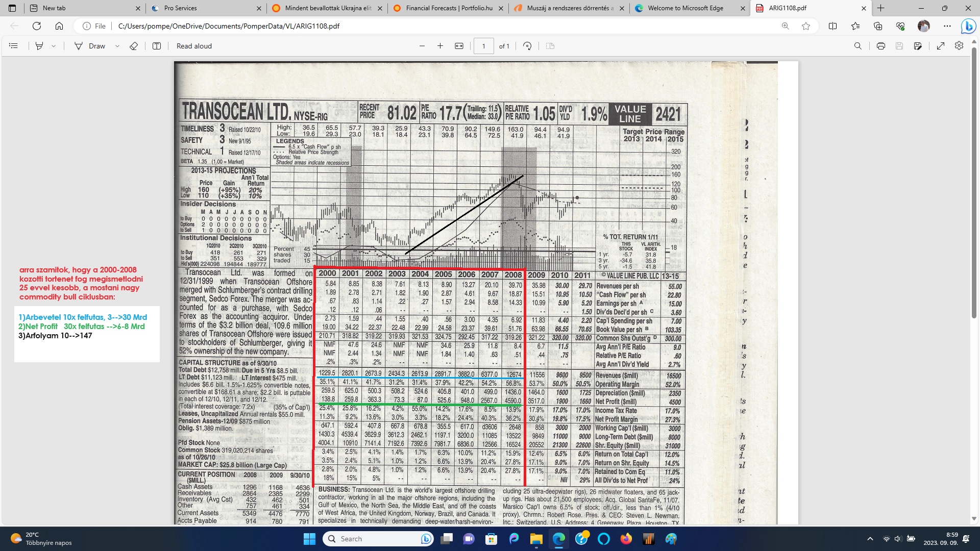
Task: Open the table of contents panel
Action: click(14, 46)
